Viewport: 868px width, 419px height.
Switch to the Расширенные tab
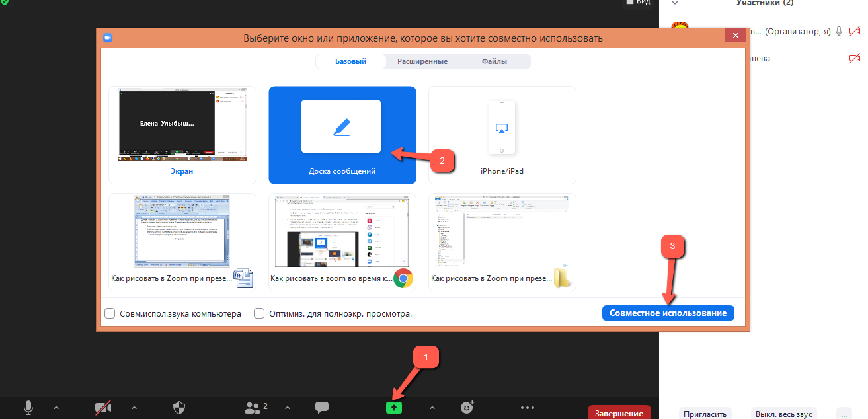pos(422,61)
